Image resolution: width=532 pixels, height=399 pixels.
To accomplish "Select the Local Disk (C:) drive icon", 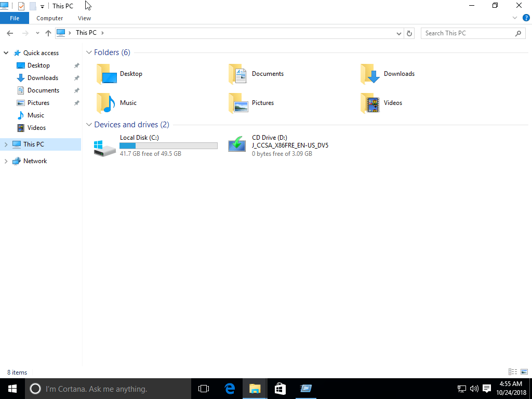I will click(105, 148).
